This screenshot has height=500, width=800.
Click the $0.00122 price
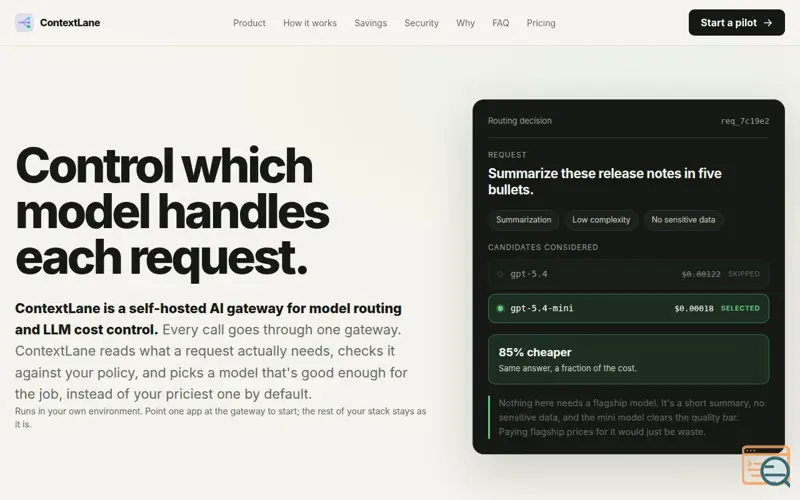[701, 274]
